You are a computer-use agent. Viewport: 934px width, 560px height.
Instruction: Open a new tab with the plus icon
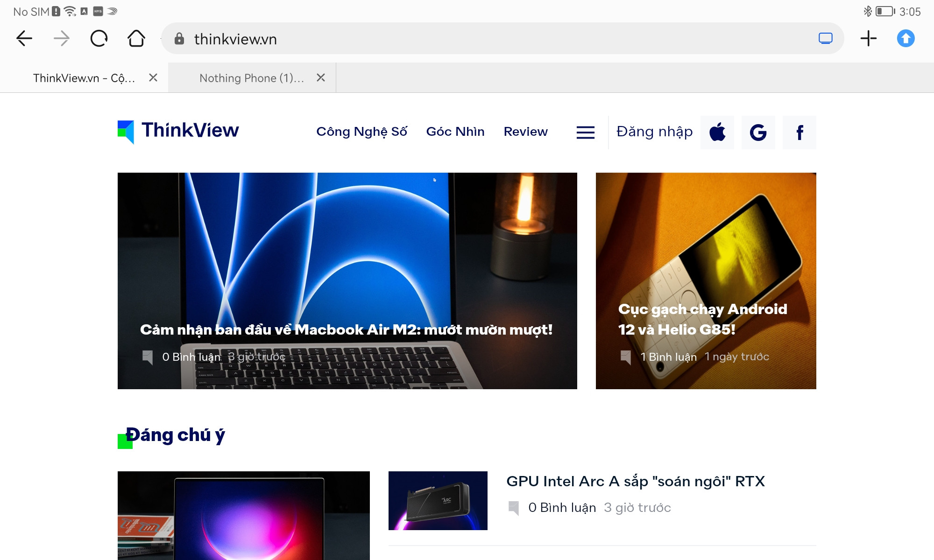coord(869,38)
